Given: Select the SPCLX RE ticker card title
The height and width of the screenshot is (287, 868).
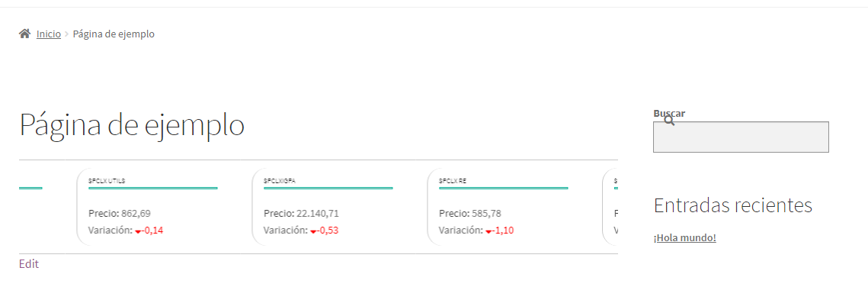Looking at the screenshot, I should click(453, 181).
